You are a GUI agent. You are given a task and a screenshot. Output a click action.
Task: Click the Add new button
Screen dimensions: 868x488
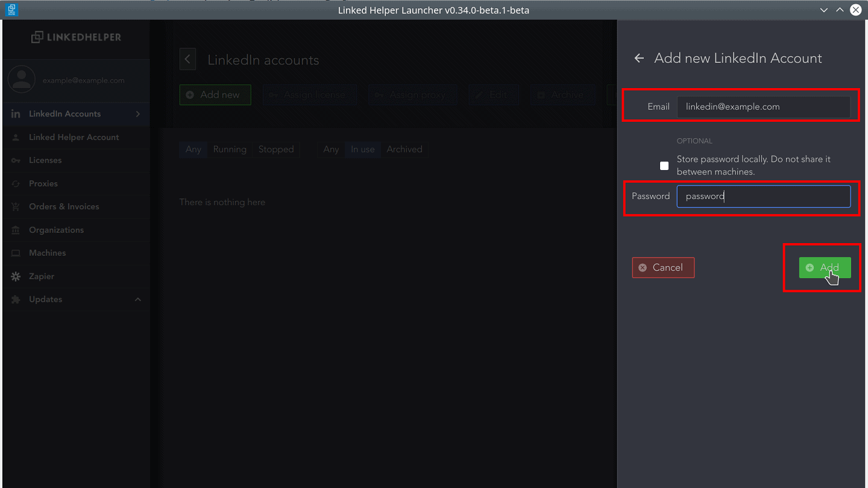click(215, 95)
